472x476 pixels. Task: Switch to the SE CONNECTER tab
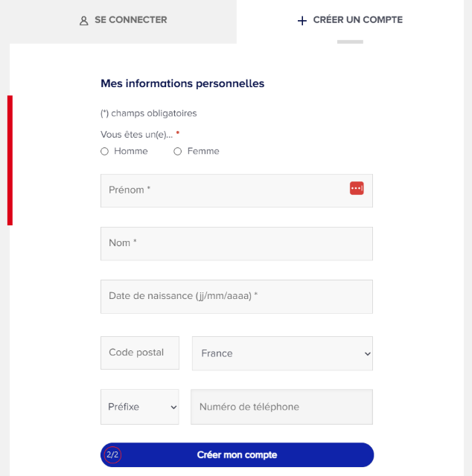point(123,22)
